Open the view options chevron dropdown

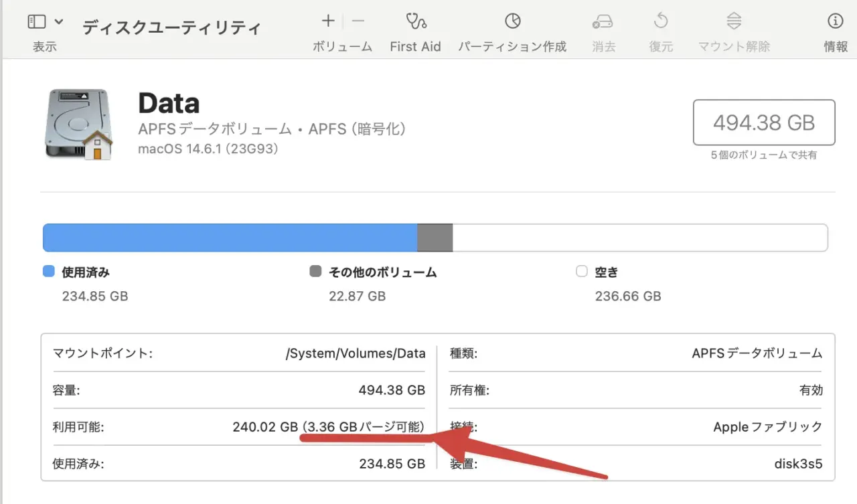pyautogui.click(x=58, y=22)
